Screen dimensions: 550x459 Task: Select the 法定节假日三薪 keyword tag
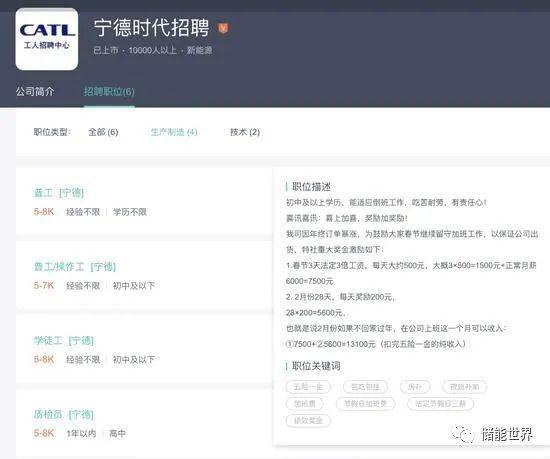point(440,404)
